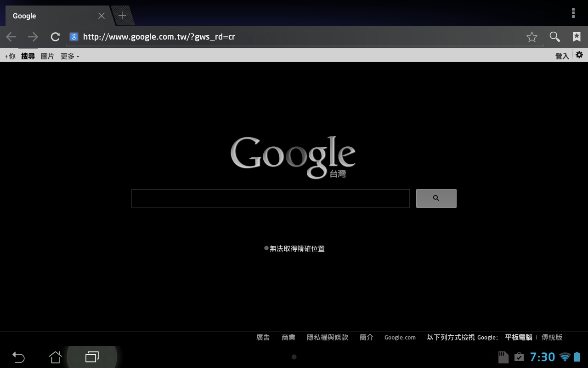This screenshot has height=368, width=588.
Task: Close the Google browser tab
Action: click(x=102, y=16)
